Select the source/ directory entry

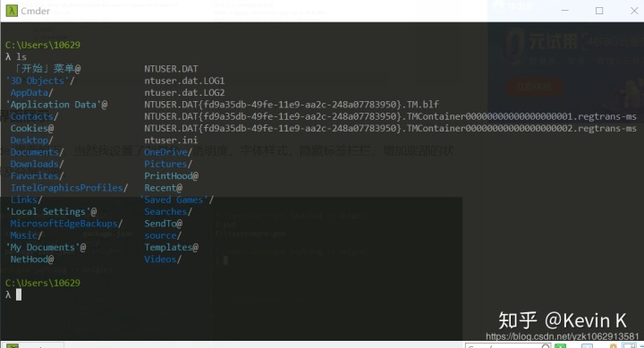pyautogui.click(x=163, y=235)
